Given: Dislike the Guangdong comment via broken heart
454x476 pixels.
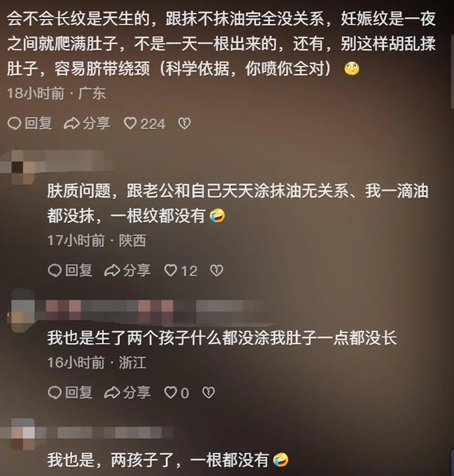Looking at the screenshot, I should click(184, 124).
